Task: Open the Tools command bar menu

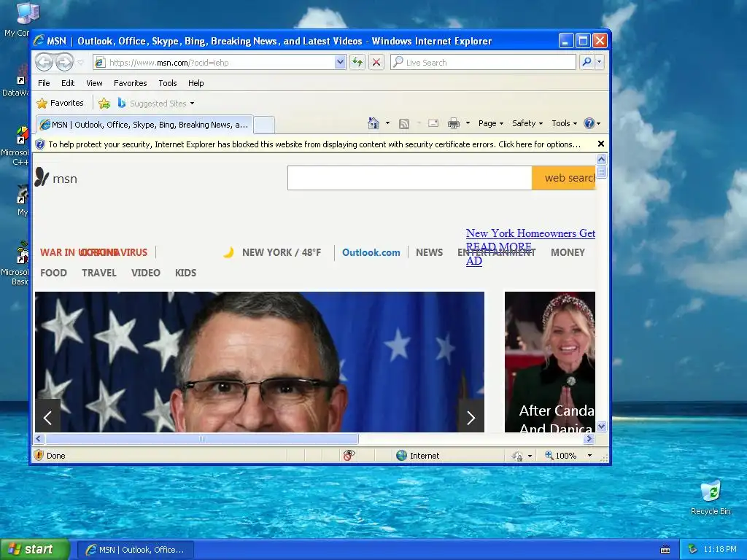Action: click(x=564, y=123)
